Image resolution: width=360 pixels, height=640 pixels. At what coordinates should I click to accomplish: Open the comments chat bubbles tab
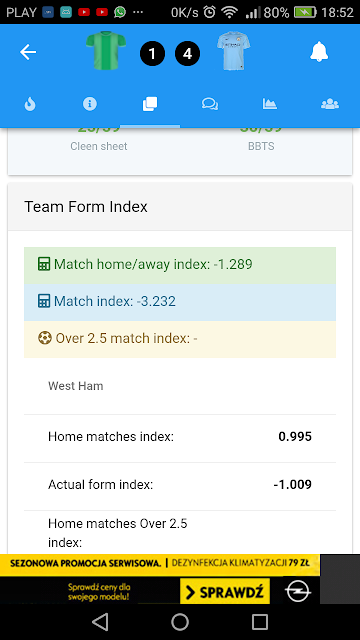[210, 104]
